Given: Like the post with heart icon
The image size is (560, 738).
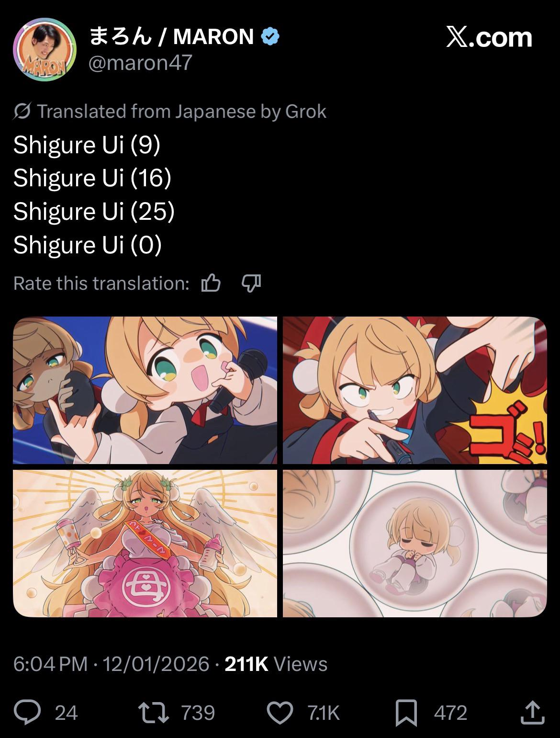Looking at the screenshot, I should point(280,712).
